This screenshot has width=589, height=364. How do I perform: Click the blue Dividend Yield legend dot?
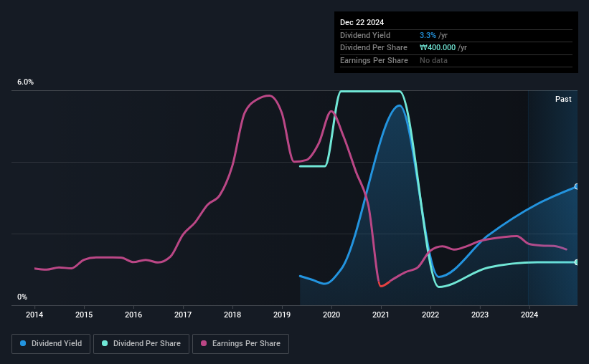[23, 343]
